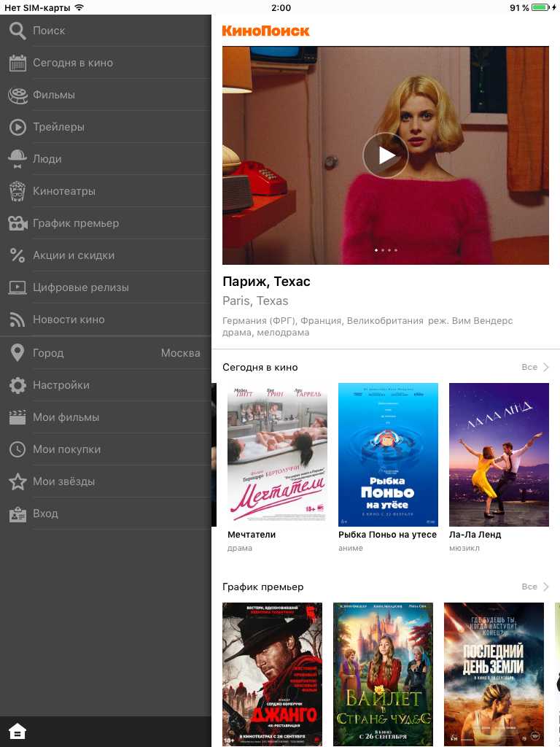Tap the battery icon in status bar
This screenshot has height=747, width=560.
click(541, 7)
